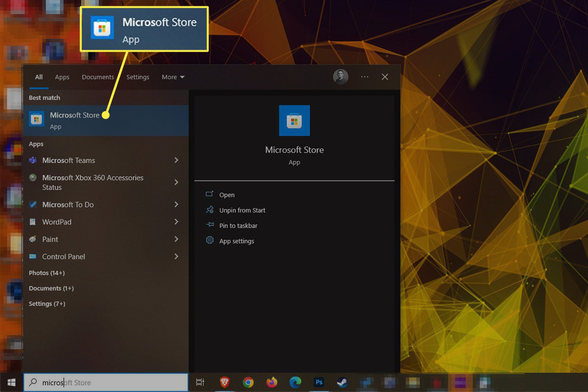The width and height of the screenshot is (588, 392).
Task: Open Photoshop from the taskbar
Action: [x=319, y=382]
